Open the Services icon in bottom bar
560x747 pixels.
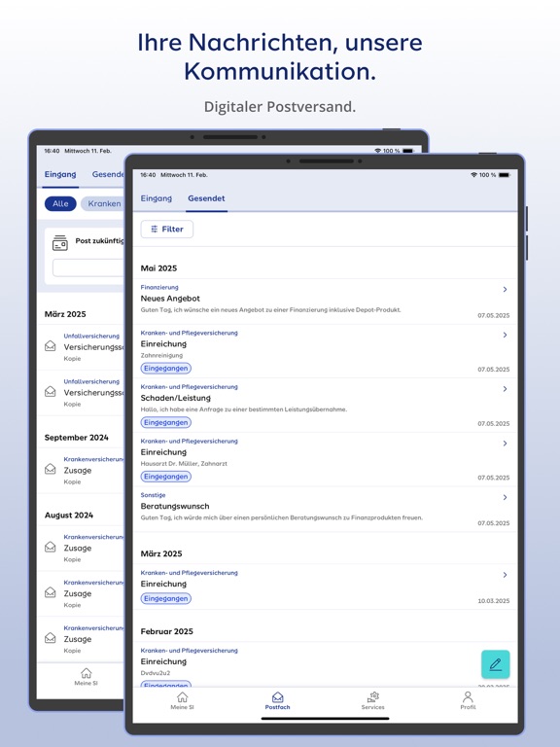click(x=373, y=697)
